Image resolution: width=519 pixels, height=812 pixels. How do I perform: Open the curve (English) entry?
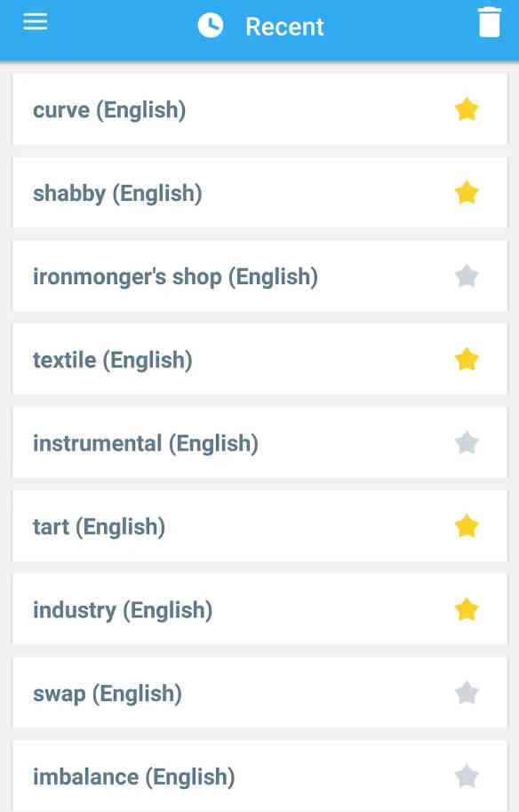point(259,109)
